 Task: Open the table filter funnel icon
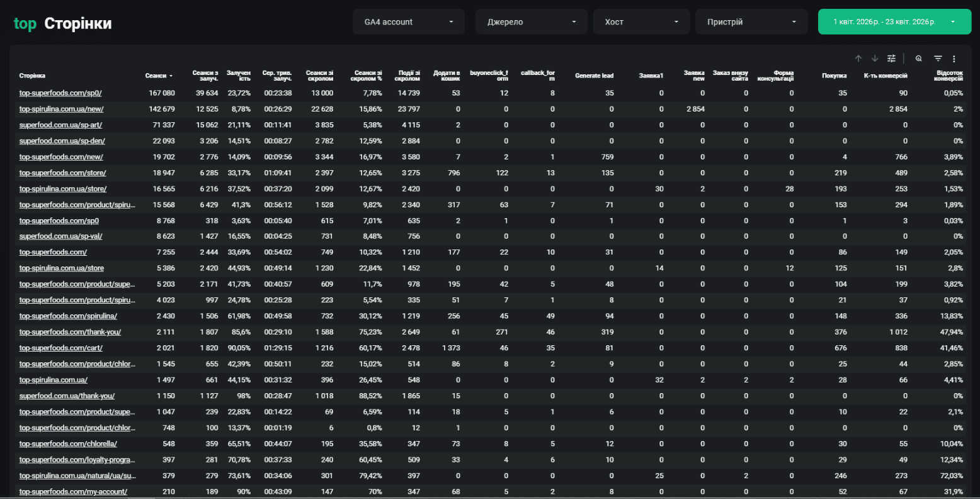pyautogui.click(x=938, y=59)
